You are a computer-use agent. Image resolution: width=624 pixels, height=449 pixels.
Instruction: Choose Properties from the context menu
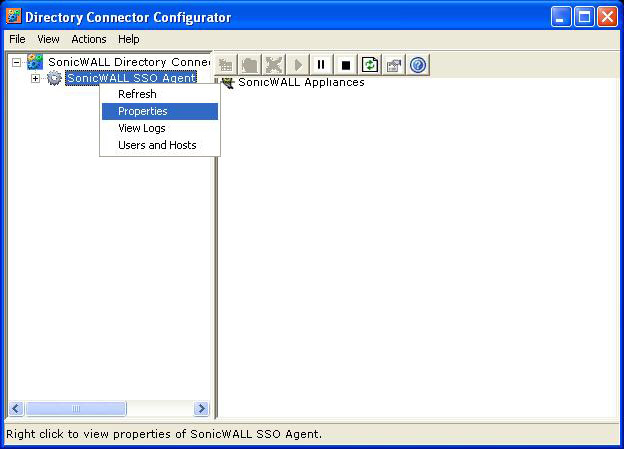point(160,111)
